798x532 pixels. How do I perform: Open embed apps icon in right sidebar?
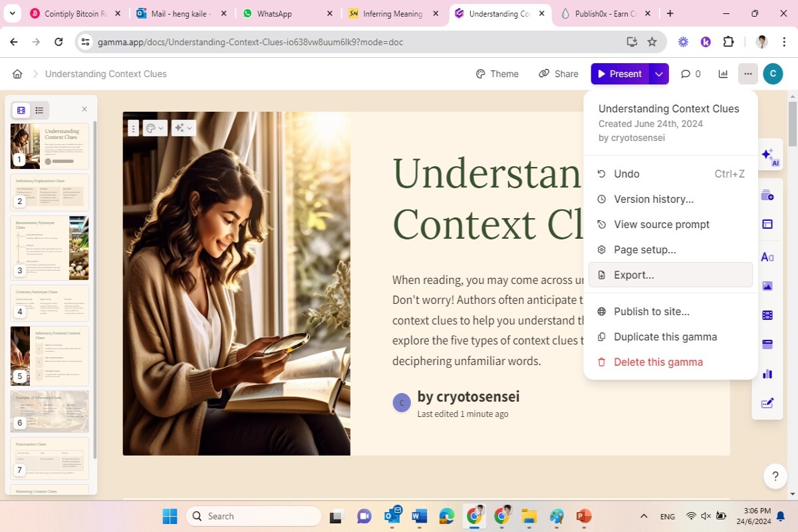click(767, 344)
